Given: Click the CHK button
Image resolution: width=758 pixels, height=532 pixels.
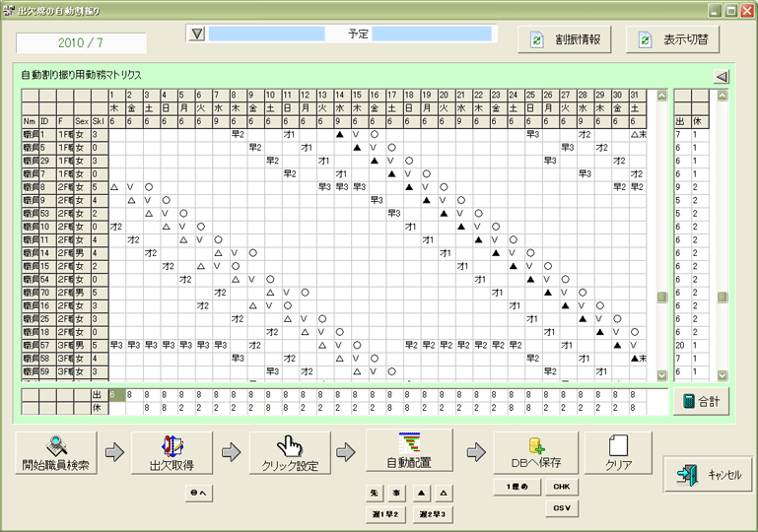Looking at the screenshot, I should [x=562, y=487].
